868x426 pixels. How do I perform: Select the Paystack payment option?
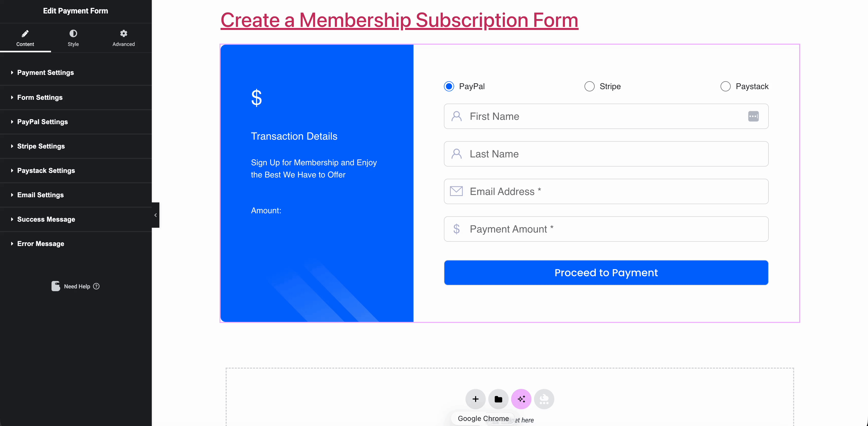coord(725,86)
